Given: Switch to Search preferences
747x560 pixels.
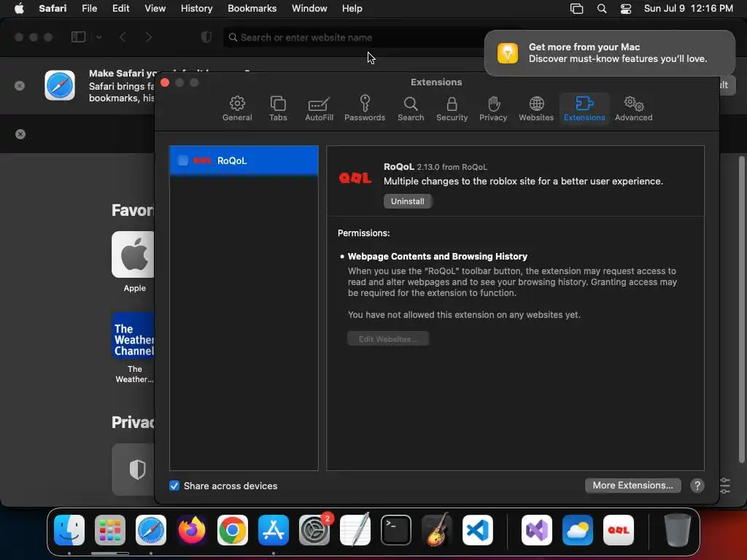Looking at the screenshot, I should click(x=410, y=109).
